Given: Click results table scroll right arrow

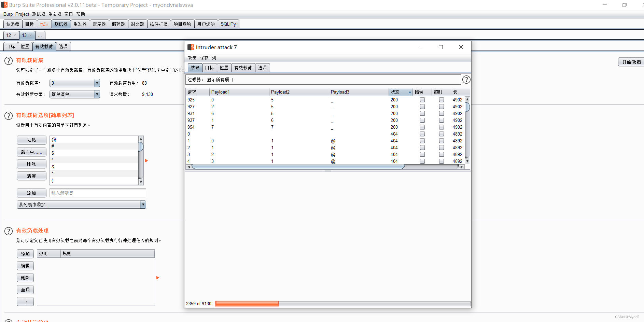Looking at the screenshot, I should point(462,167).
